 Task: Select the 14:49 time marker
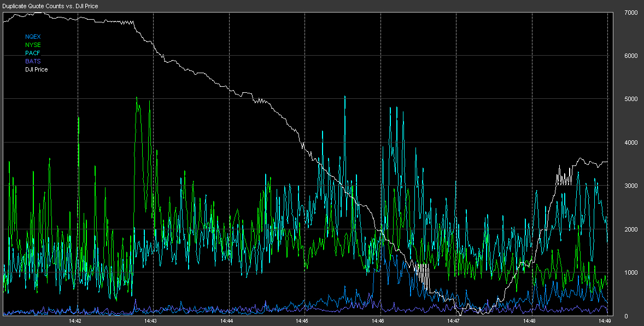(604, 322)
